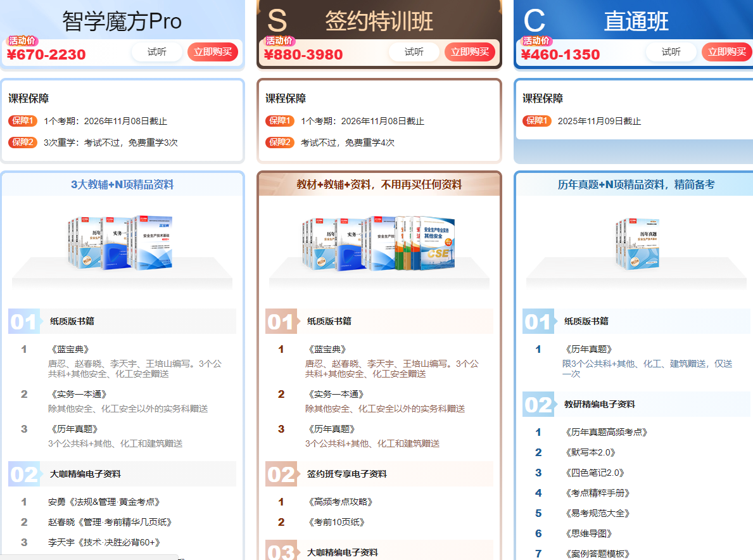
Task: Click the S letter logo of 签约特训班
Action: 277,21
